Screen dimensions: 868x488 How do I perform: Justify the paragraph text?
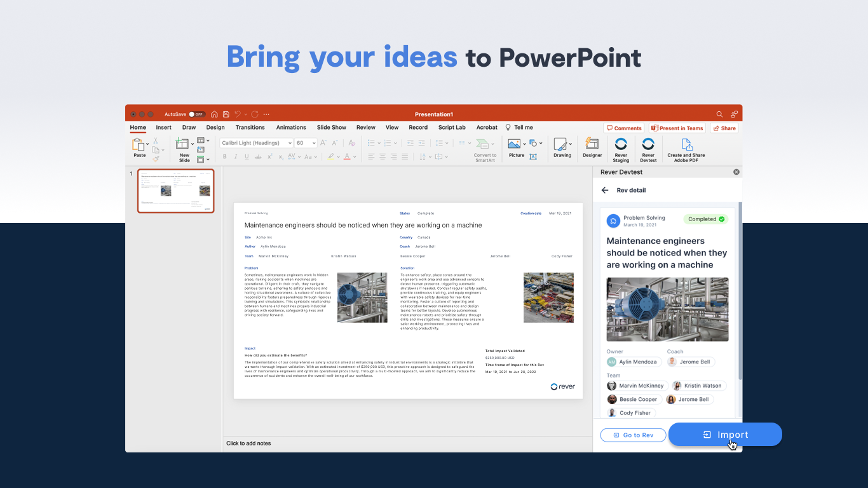[405, 156]
